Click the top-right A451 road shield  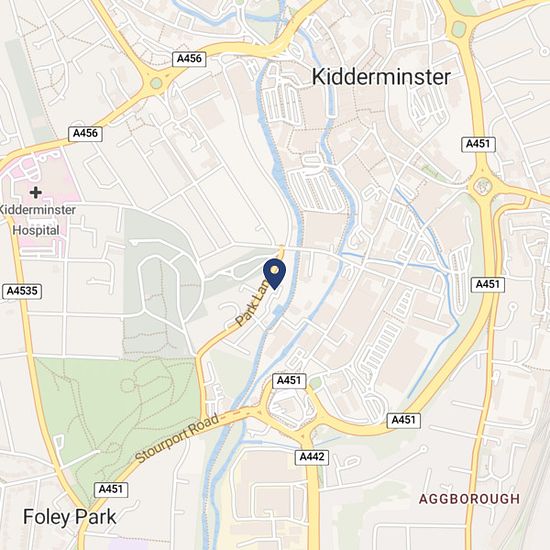pyautogui.click(x=478, y=144)
